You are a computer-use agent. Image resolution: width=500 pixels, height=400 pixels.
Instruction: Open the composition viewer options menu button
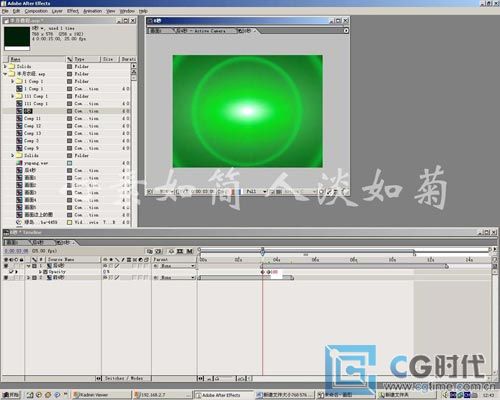pos(346,31)
